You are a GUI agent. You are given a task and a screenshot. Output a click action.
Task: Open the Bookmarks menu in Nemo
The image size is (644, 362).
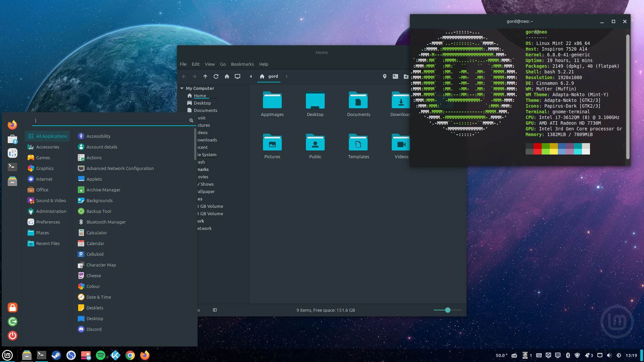coord(242,64)
